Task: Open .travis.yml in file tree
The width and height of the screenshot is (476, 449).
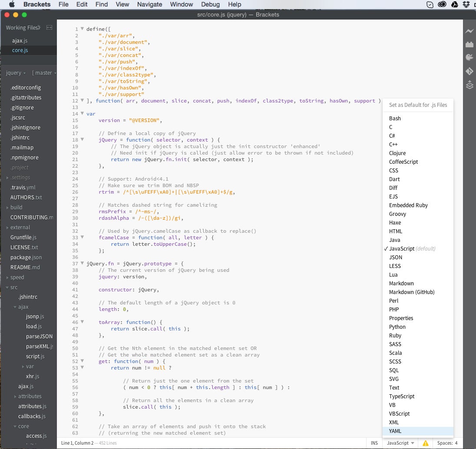Action: point(23,187)
